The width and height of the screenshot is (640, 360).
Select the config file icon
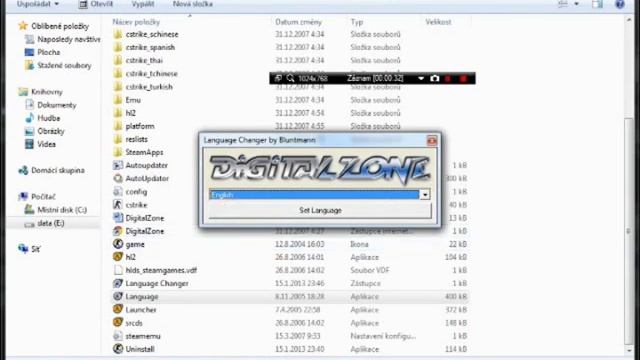(x=118, y=191)
